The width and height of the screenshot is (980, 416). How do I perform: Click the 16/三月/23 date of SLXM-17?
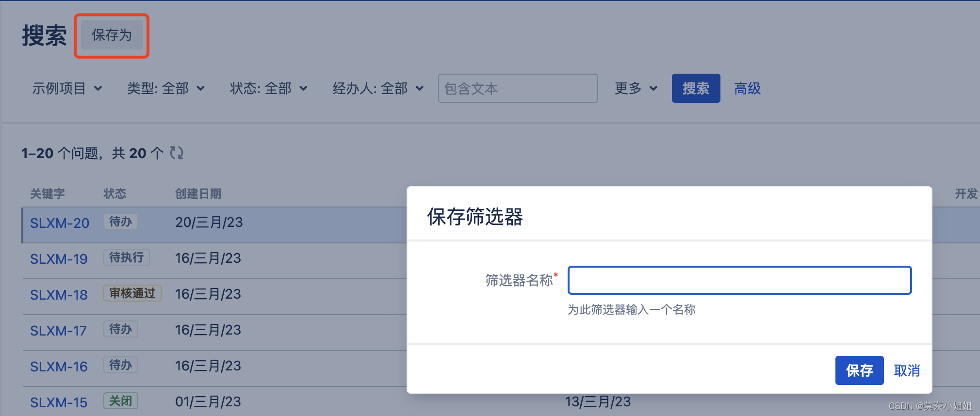208,330
